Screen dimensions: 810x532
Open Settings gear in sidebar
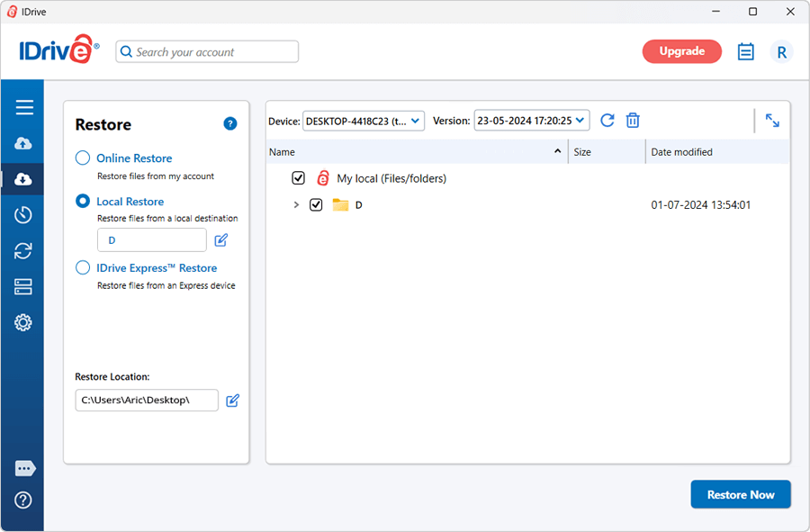coord(22,323)
